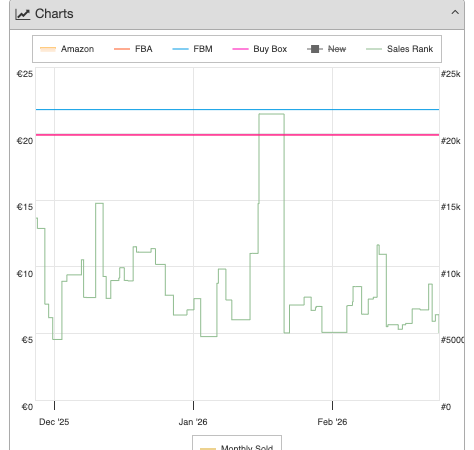The height and width of the screenshot is (450, 474).
Task: Click the €10 price axis label
Action: pyautogui.click(x=25, y=274)
